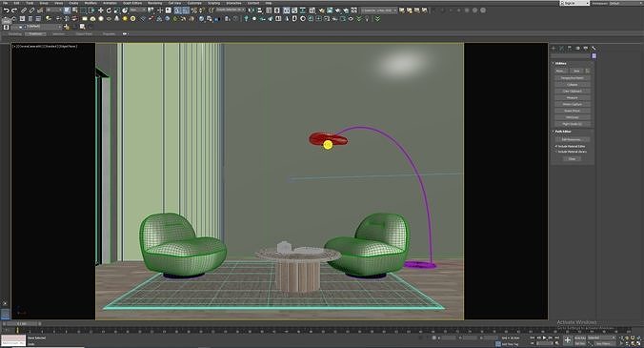Switch to the Modify command panel tab
This screenshot has height=348, width=644.
tap(562, 48)
